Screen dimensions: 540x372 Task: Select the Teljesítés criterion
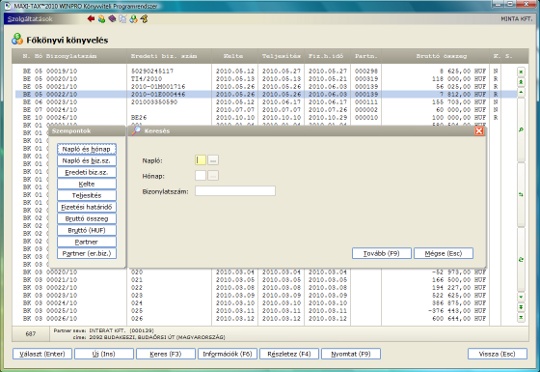coord(86,195)
